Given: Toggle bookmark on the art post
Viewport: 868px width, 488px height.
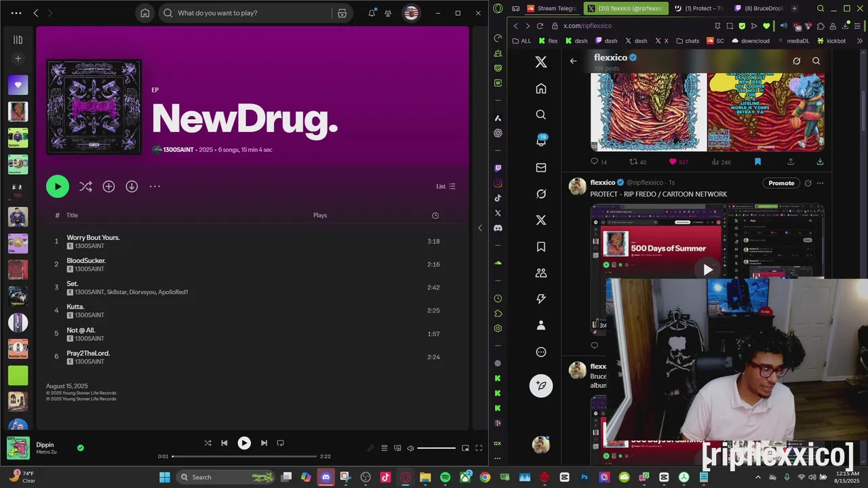Looking at the screenshot, I should click(x=757, y=162).
